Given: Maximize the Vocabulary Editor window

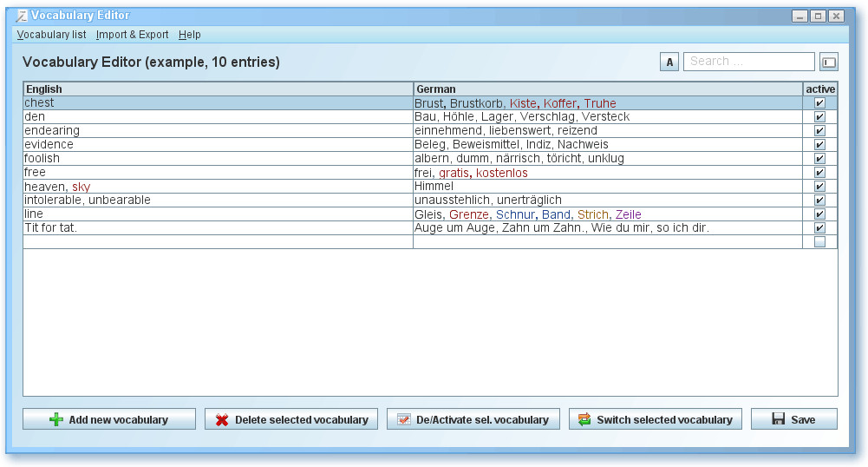Looking at the screenshot, I should tap(819, 16).
